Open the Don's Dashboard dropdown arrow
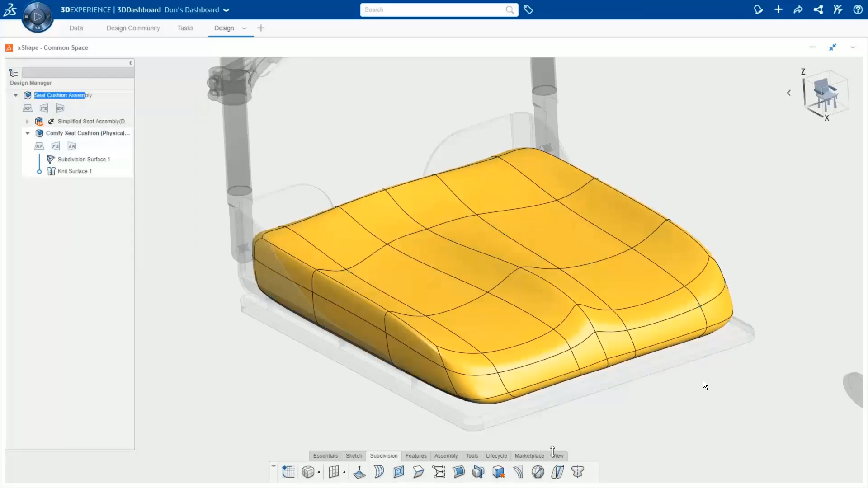Screen dimensions: 868x488 pyautogui.click(x=226, y=10)
